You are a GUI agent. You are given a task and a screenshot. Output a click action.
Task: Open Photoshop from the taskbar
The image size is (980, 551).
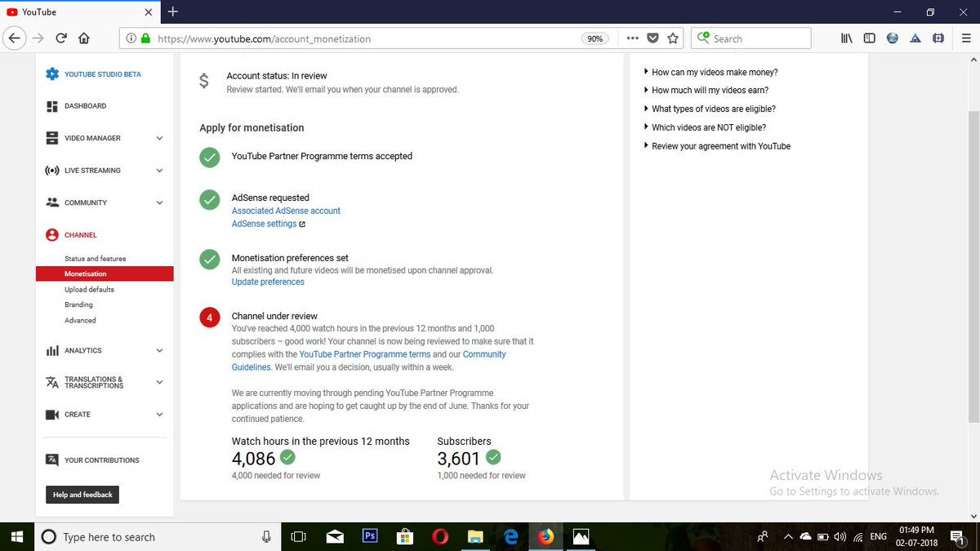coord(370,536)
